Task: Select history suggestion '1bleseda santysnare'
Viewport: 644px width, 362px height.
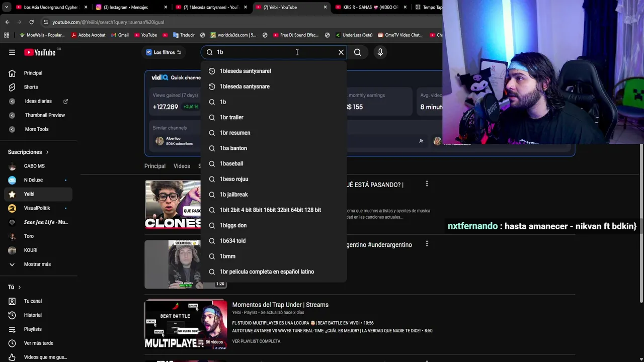Action: [x=274, y=86]
